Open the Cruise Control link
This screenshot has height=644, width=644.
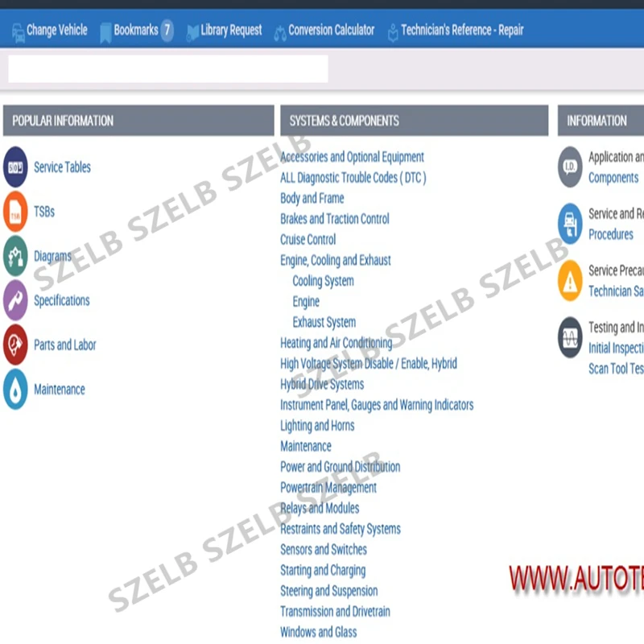308,239
